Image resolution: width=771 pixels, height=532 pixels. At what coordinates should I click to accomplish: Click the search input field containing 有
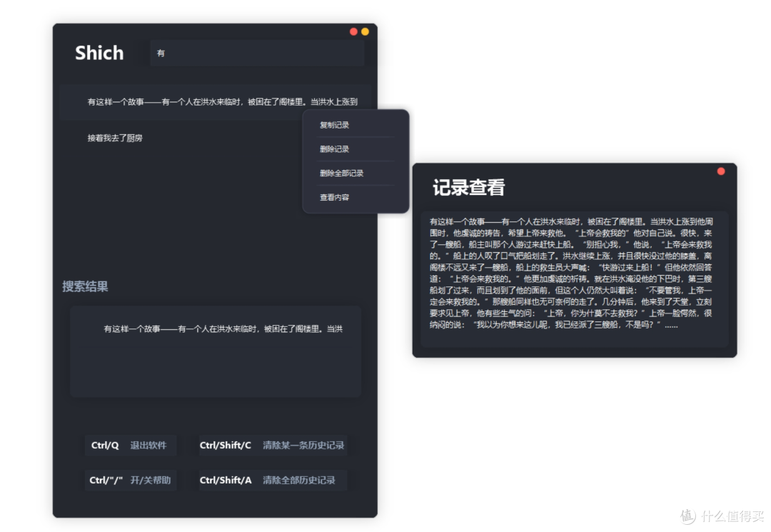[257, 53]
